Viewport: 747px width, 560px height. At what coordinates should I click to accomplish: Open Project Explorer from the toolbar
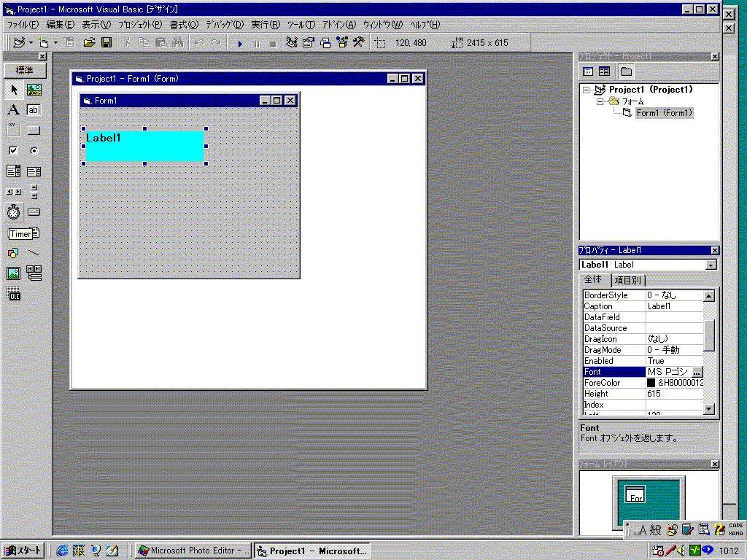tap(292, 43)
